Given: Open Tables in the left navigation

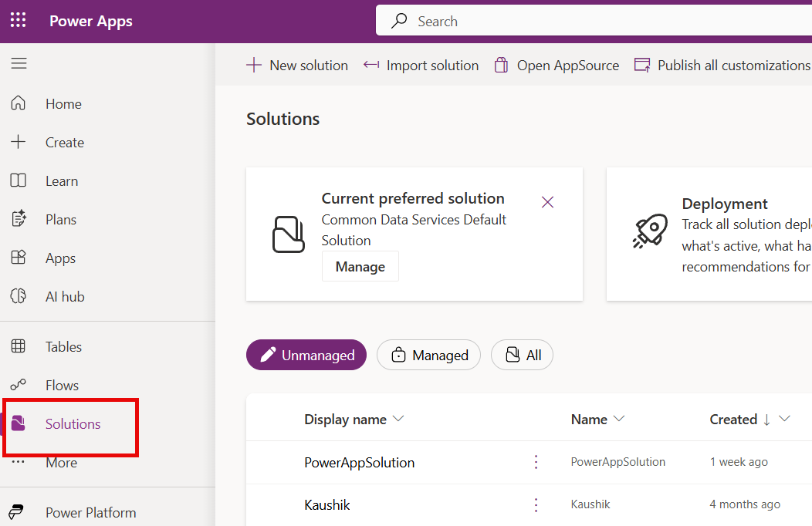Looking at the screenshot, I should tap(63, 347).
